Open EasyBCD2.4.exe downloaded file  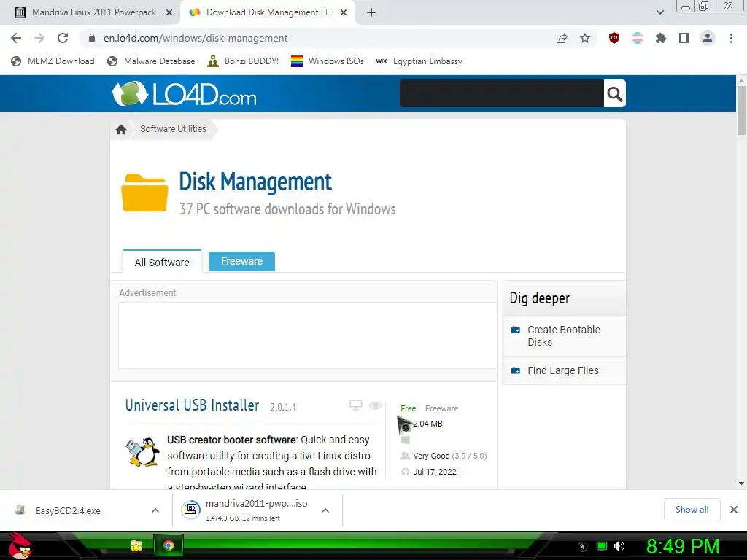pyautogui.click(x=68, y=510)
